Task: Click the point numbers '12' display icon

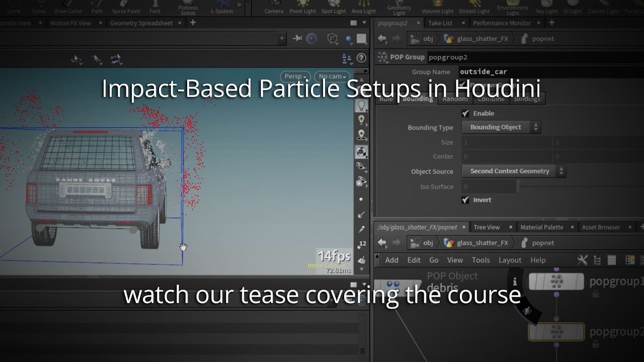Action: tap(362, 245)
